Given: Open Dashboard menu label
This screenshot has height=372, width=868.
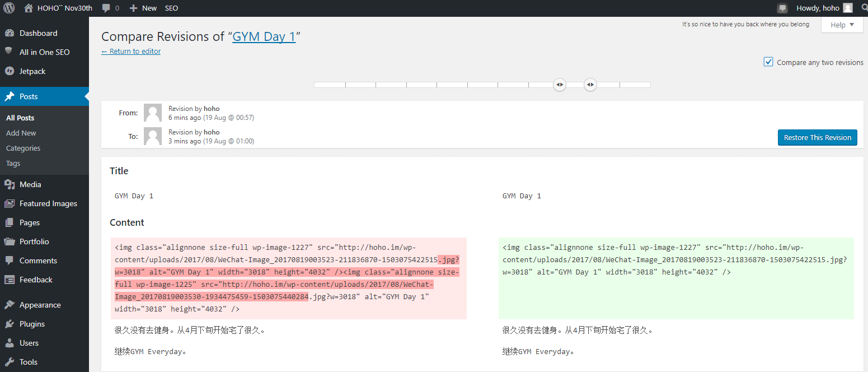Looking at the screenshot, I should (x=38, y=33).
